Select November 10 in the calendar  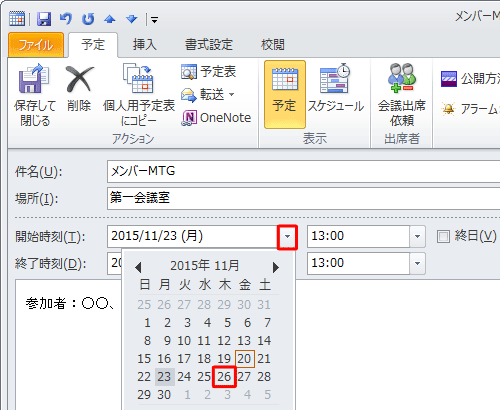pos(184,341)
